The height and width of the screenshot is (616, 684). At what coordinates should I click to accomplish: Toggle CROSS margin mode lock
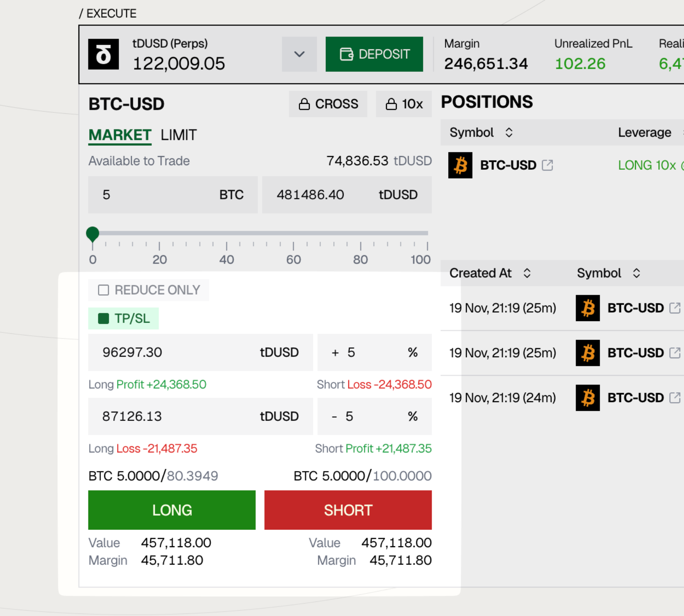pyautogui.click(x=328, y=104)
